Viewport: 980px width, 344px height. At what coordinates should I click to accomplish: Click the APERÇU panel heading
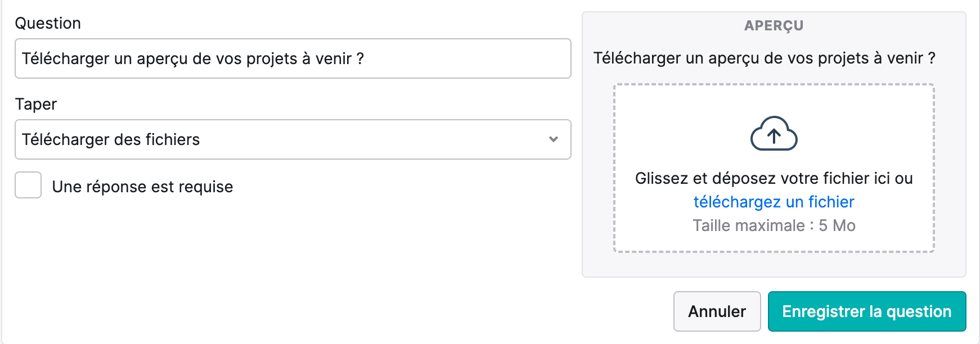tap(774, 25)
